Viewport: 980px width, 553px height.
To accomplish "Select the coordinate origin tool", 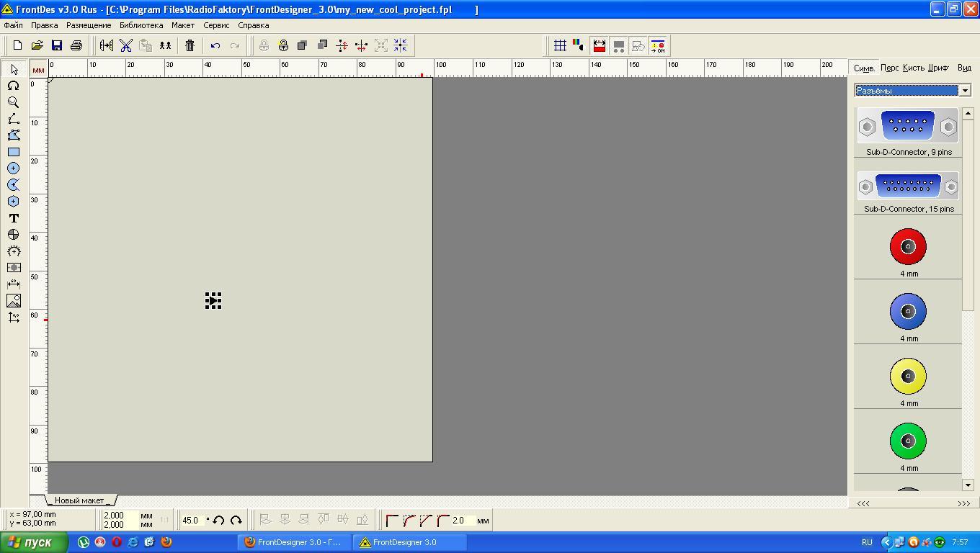I will pos(14,318).
